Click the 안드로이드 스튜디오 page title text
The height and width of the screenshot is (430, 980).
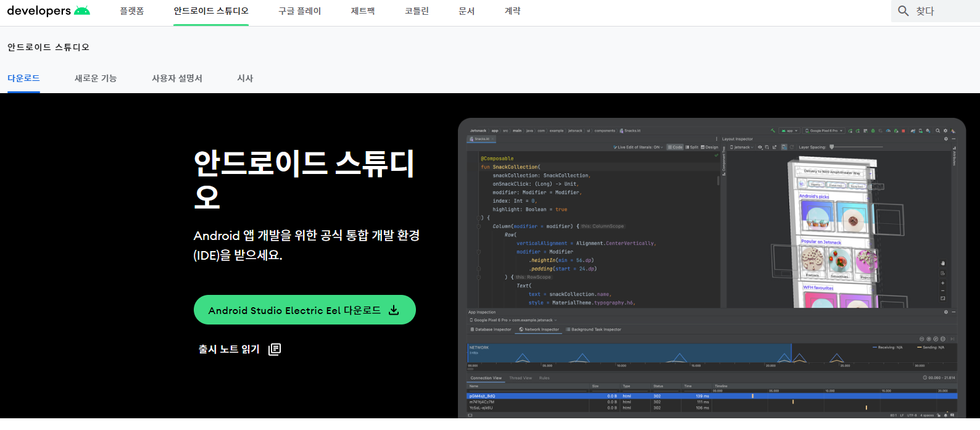coord(48,47)
